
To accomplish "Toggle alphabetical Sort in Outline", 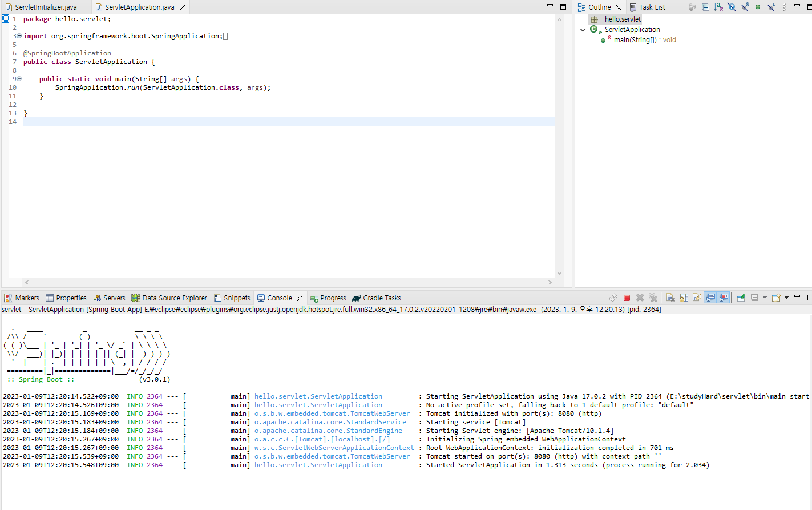I will (718, 7).
